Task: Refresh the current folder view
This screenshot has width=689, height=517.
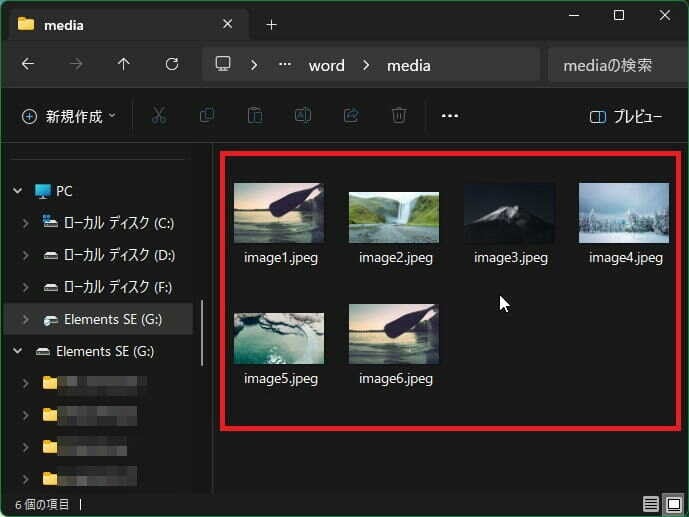Action: click(172, 64)
